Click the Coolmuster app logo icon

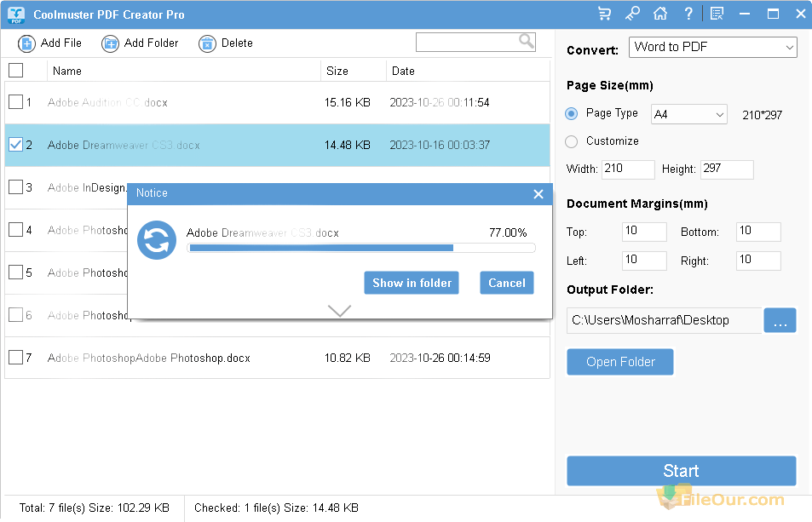click(x=16, y=14)
